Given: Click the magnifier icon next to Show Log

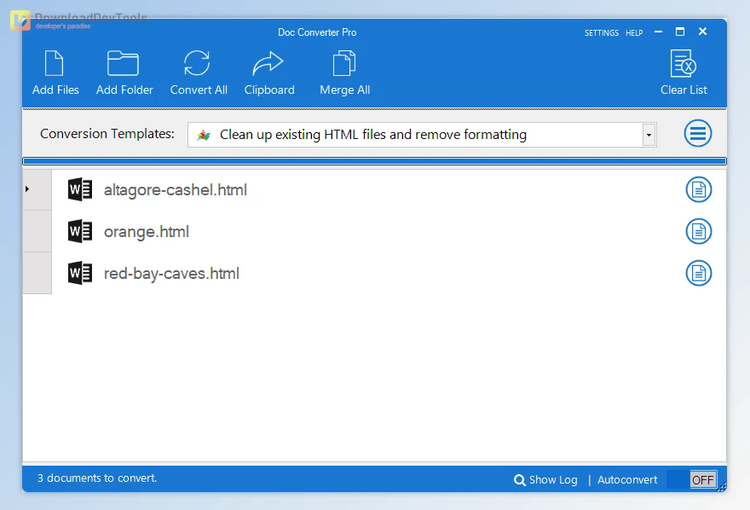Looking at the screenshot, I should [x=519, y=480].
